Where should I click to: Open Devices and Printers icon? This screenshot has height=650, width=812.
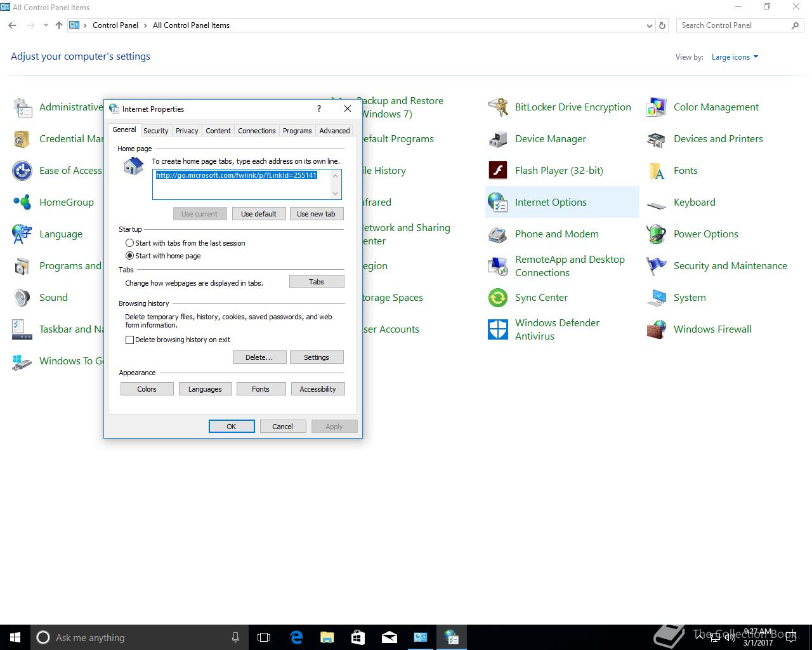coord(657,139)
